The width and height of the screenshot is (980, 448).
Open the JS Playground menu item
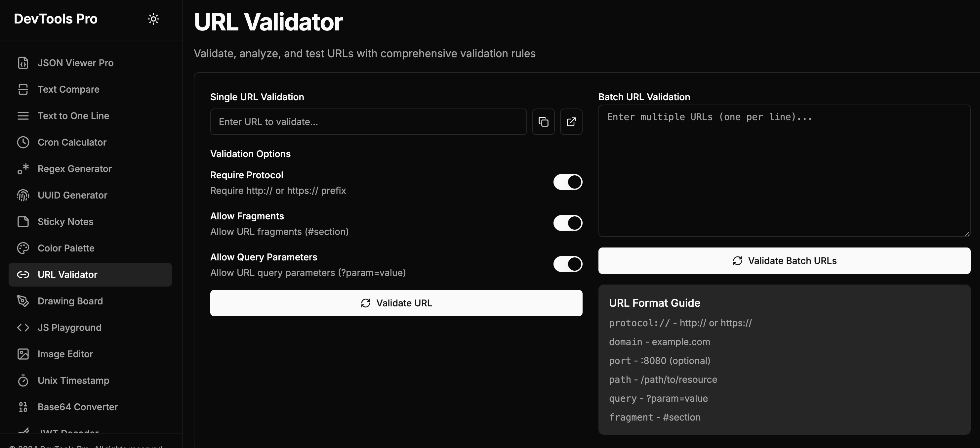70,328
